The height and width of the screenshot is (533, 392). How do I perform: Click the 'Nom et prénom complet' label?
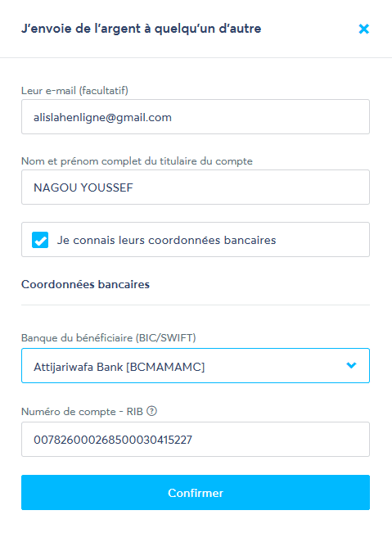tap(137, 160)
